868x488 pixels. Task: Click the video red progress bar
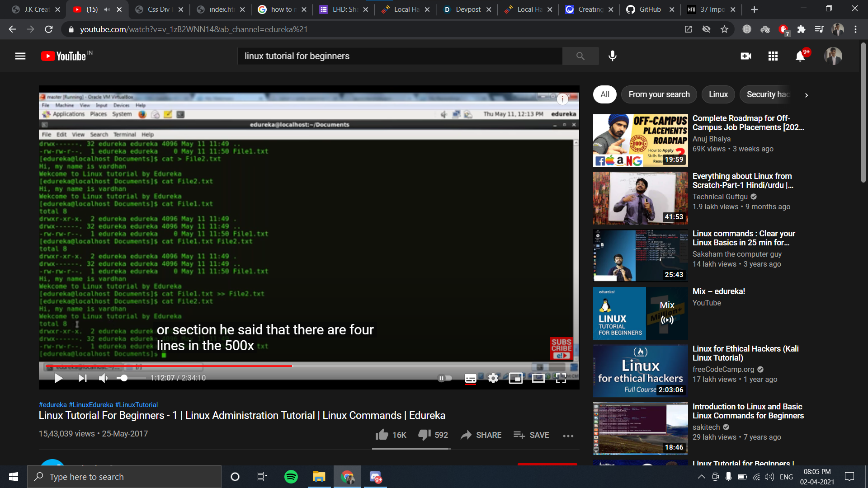tap(181, 366)
